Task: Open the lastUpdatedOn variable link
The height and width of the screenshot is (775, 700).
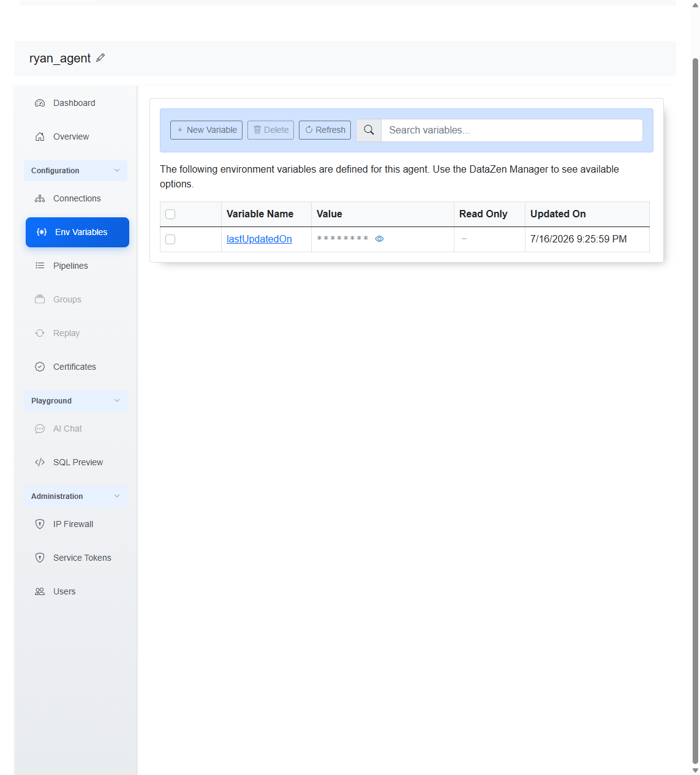Action: tap(259, 239)
